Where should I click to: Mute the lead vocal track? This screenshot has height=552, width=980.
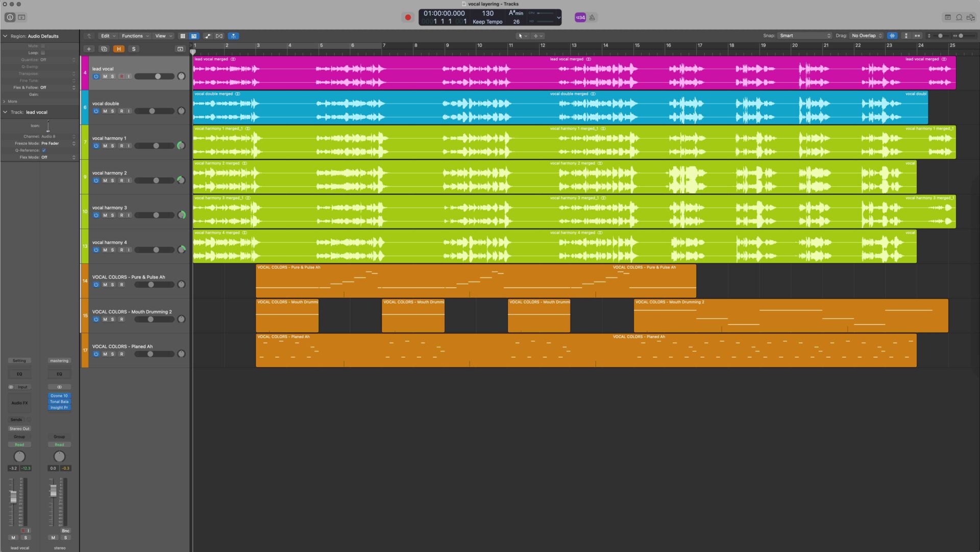tap(105, 76)
